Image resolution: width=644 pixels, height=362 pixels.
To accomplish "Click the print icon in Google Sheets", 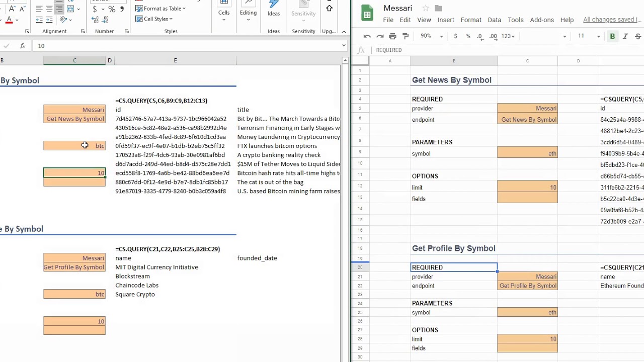I will coord(393,36).
